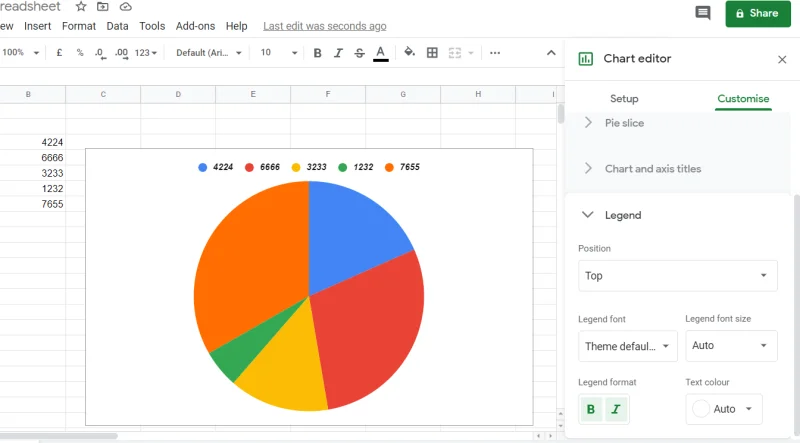The height and width of the screenshot is (443, 800).
Task: Click the Chart editor icon
Action: [x=586, y=59]
